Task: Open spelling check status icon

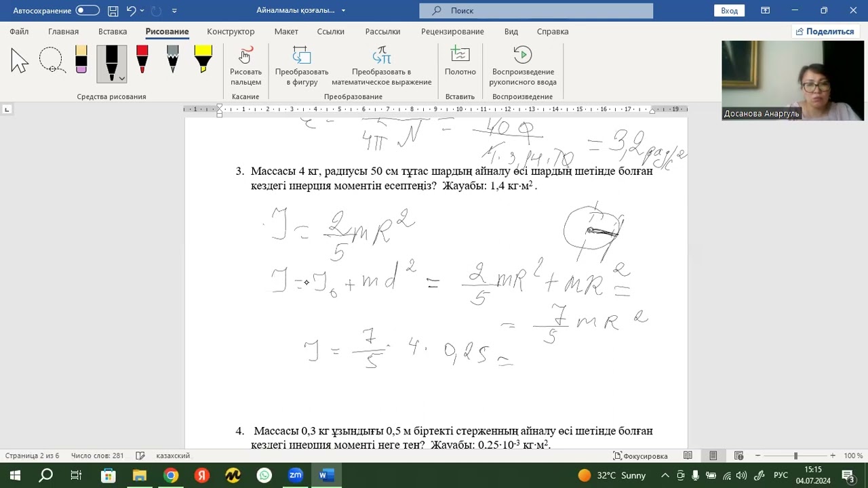Action: pyautogui.click(x=140, y=456)
